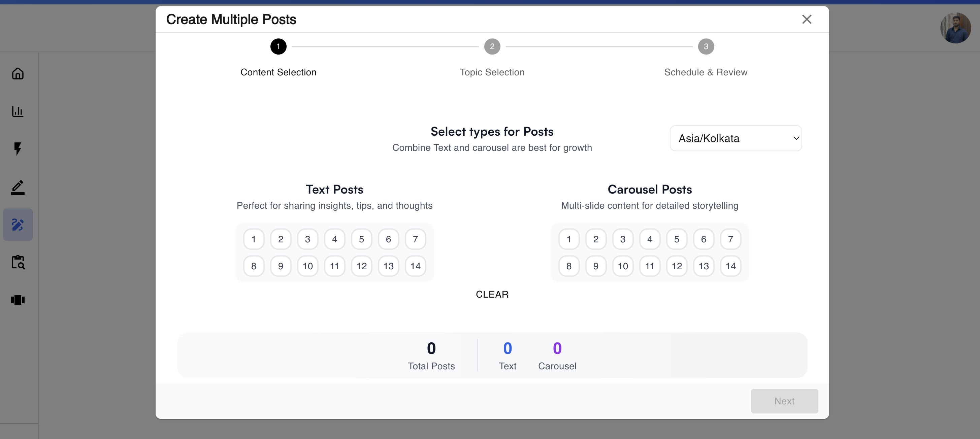This screenshot has width=980, height=439.
Task: Click the carousel media icon in the sidebar
Action: coord(18,300)
